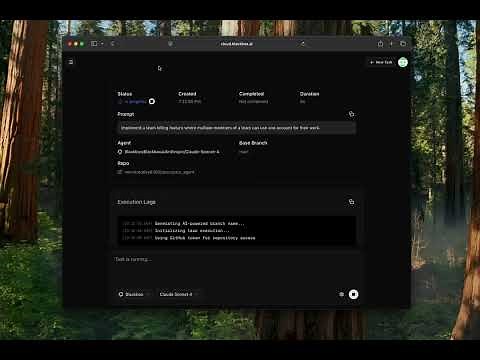Click the repository name under Repo
Viewport: 480px width, 360px height.
click(x=159, y=172)
